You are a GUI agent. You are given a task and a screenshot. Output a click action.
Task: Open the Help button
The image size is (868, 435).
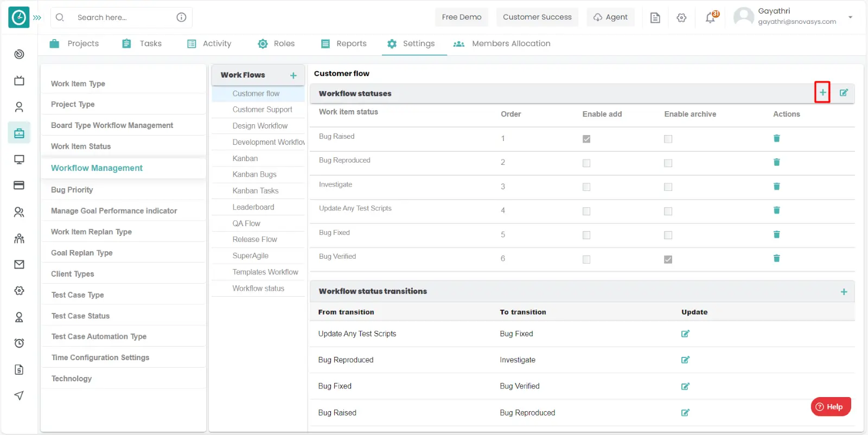click(x=831, y=407)
